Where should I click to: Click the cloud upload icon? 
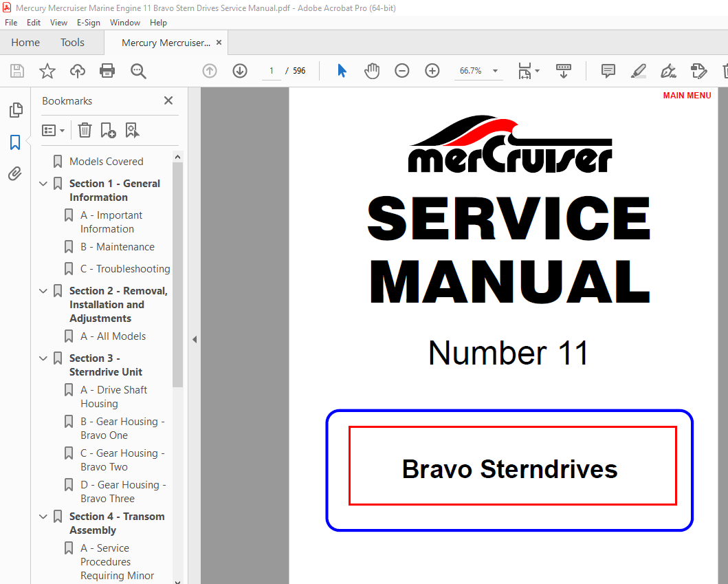78,71
